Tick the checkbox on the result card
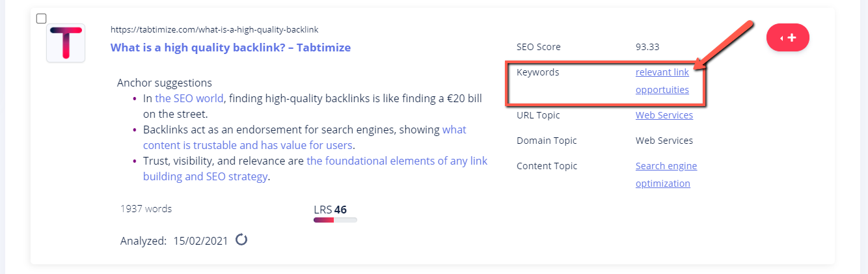The height and width of the screenshot is (274, 868). tap(41, 18)
